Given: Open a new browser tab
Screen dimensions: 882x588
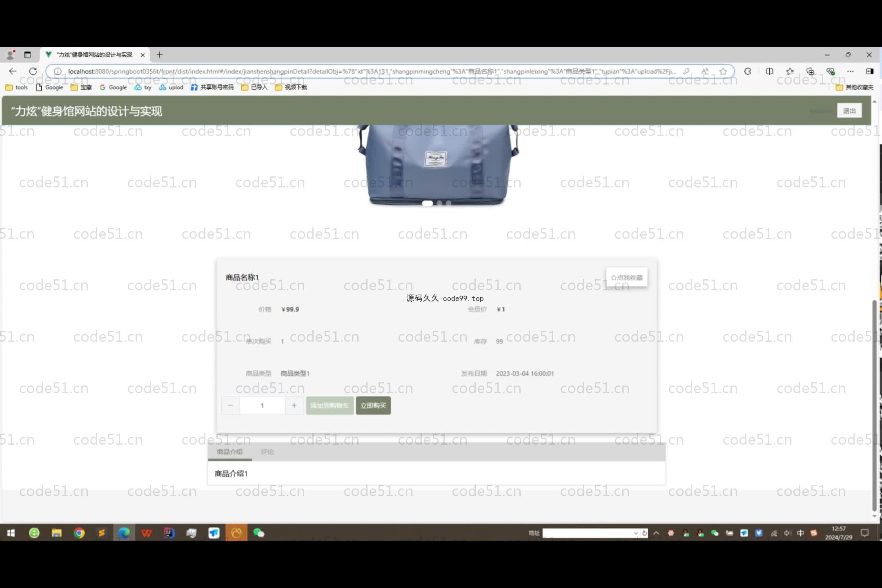Looking at the screenshot, I should 160,55.
